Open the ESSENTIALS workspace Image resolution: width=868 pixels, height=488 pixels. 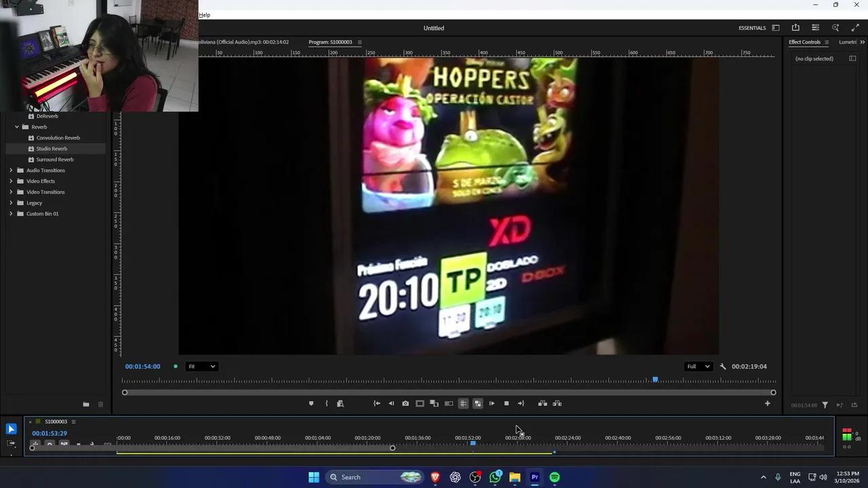[752, 28]
